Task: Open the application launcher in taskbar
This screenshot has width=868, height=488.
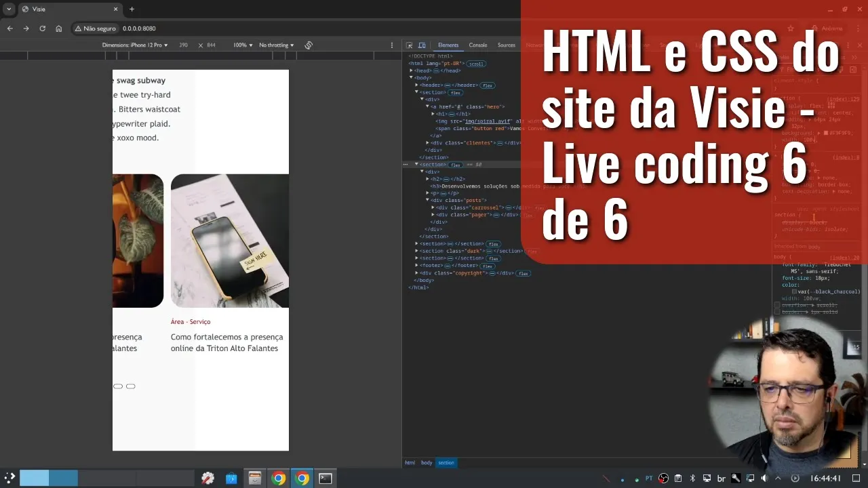Action: (x=9, y=478)
